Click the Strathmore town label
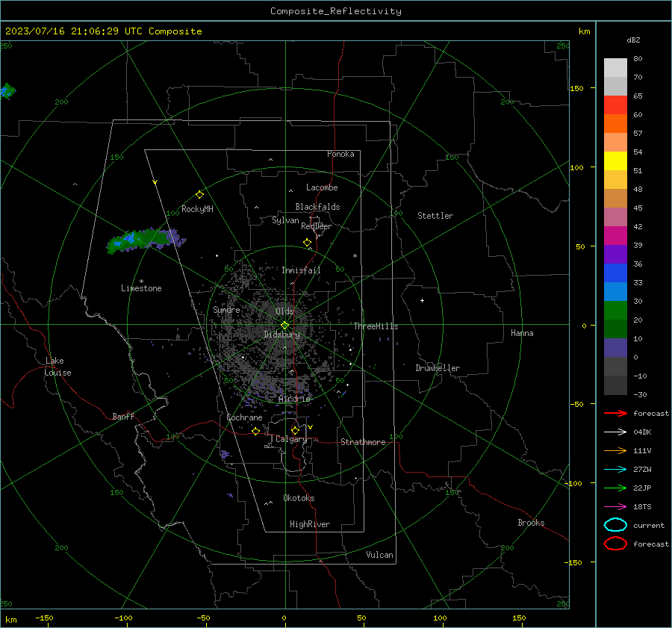 363,442
